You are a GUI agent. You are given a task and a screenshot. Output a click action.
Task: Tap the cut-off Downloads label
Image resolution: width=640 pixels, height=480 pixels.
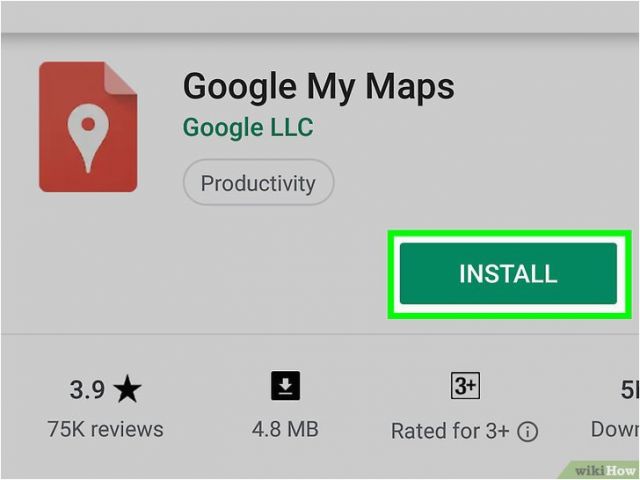point(615,429)
